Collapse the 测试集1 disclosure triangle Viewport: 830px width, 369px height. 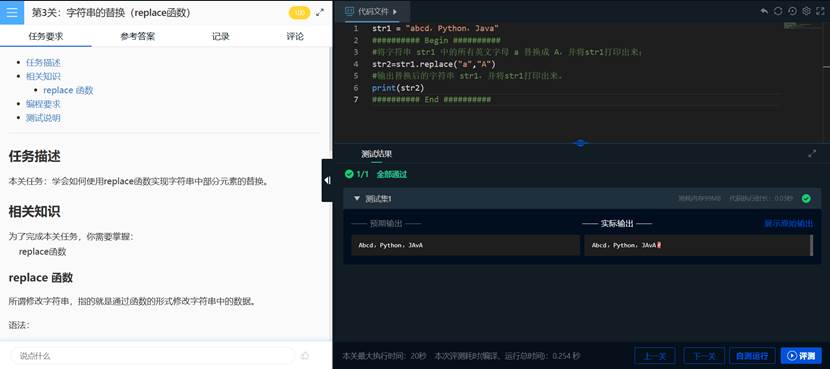357,199
